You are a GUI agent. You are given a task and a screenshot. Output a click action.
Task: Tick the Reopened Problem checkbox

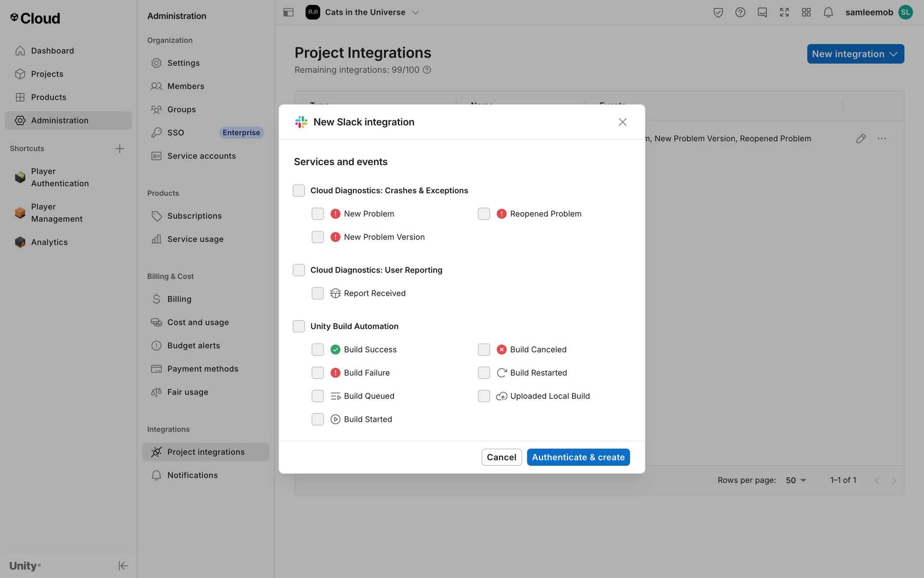click(484, 214)
